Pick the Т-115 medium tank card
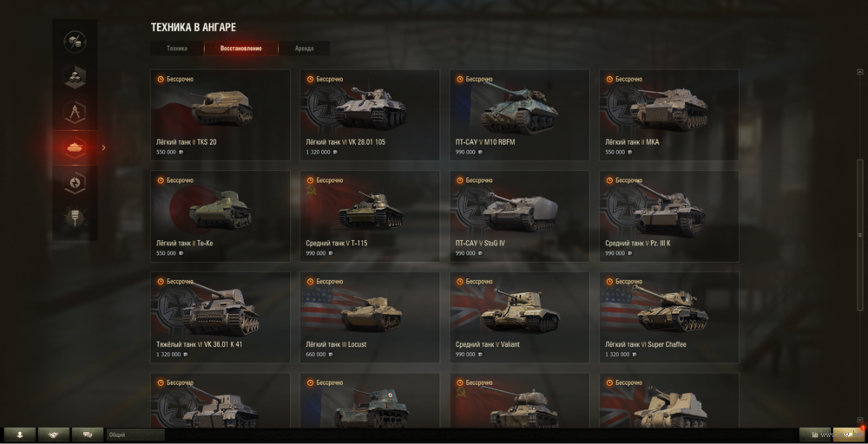The height and width of the screenshot is (444, 868). [x=370, y=216]
